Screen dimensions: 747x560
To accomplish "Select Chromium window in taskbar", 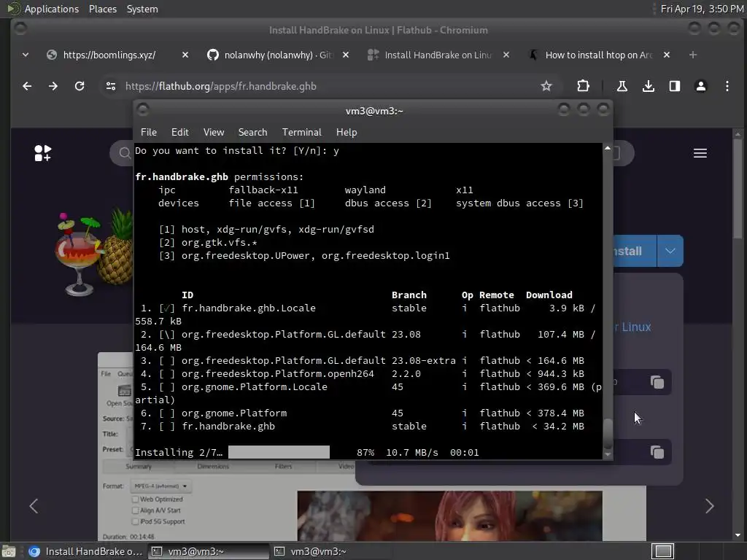I will (x=86, y=551).
